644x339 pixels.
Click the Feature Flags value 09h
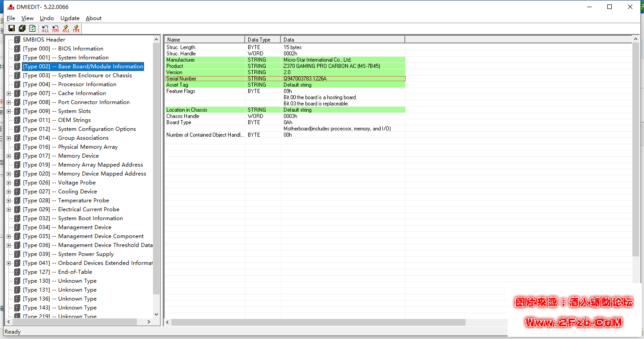click(x=288, y=91)
